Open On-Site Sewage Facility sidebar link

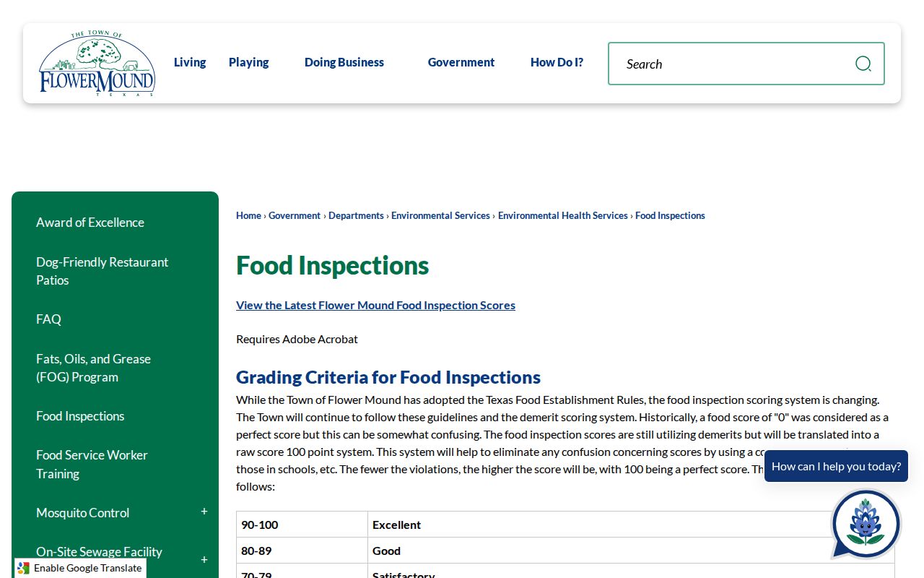(99, 552)
